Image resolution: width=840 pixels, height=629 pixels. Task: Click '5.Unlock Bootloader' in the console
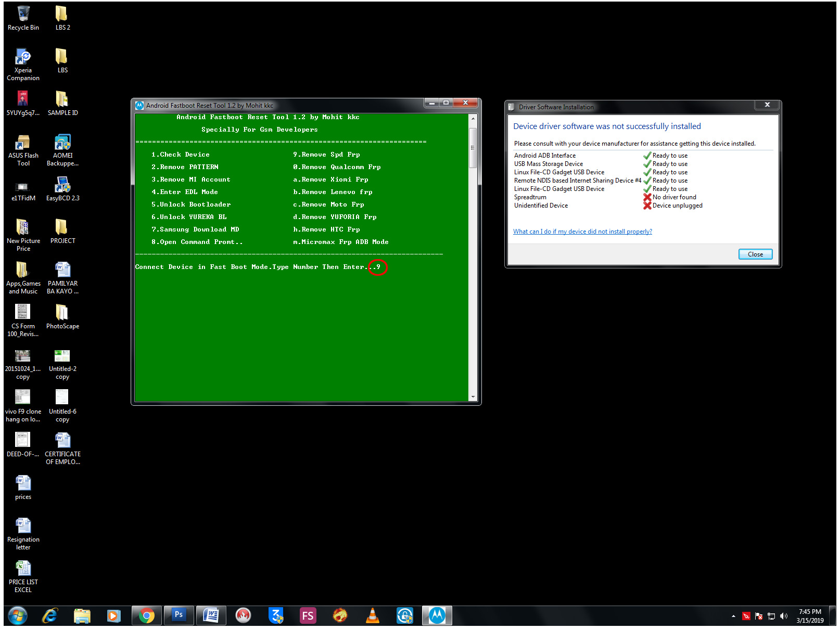pos(191,204)
